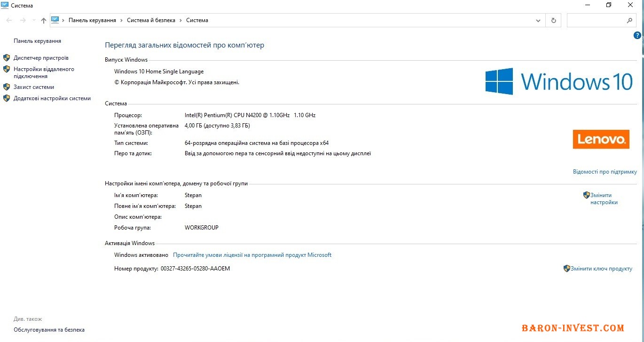Viewport: 644px width, 342px height.
Task: Open the blue Help question mark icon
Action: (x=637, y=35)
